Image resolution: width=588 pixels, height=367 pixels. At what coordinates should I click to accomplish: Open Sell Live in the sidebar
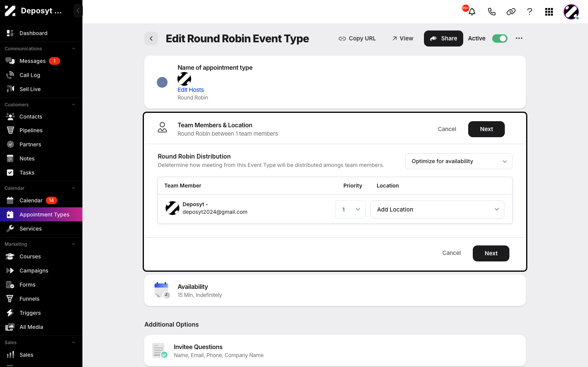point(41,89)
